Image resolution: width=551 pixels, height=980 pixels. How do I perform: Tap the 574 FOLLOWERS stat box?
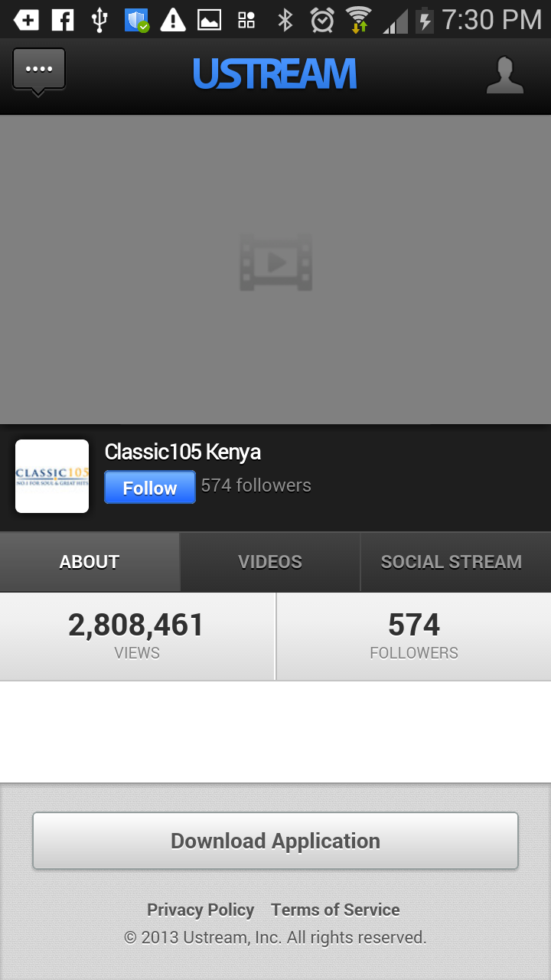coord(414,636)
